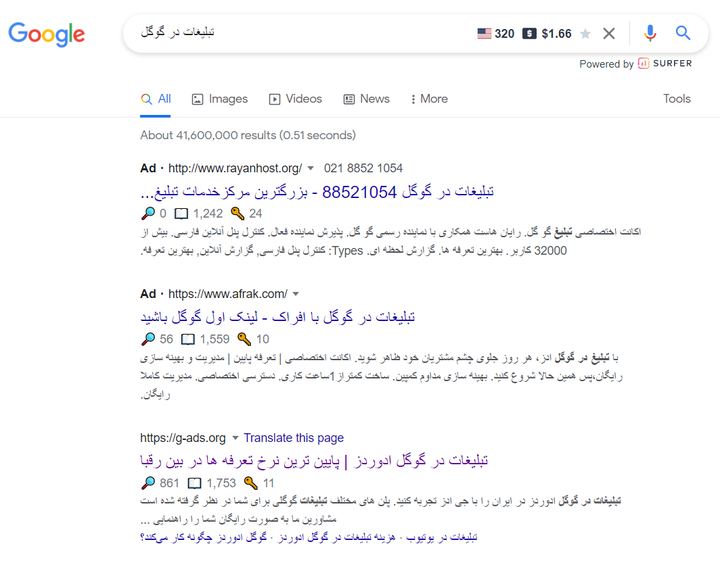Viewport: 720px width, 567px height.
Task: Start voice search with the microphone icon
Action: point(650,33)
